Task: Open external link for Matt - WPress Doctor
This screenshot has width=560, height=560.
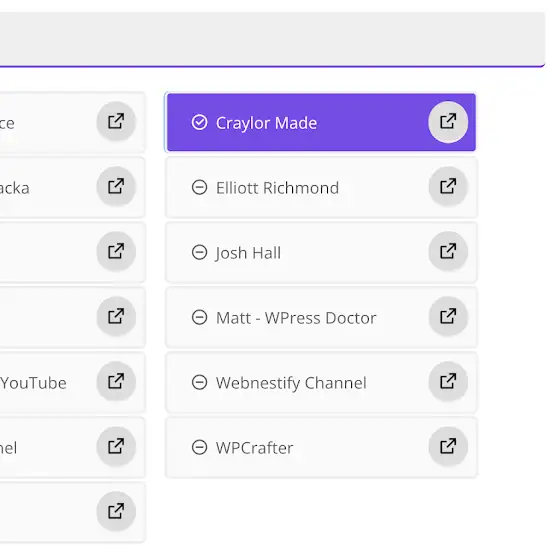Action: click(448, 317)
